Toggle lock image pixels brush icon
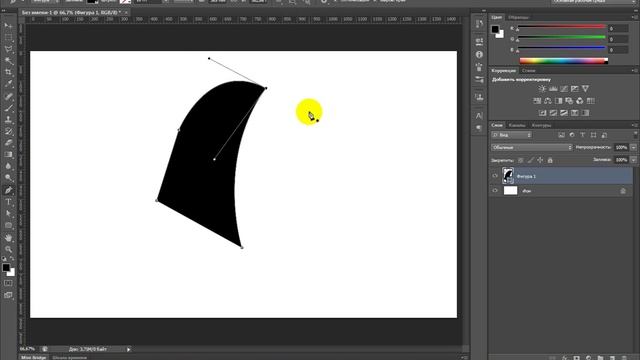640x360 pixels. (530, 160)
